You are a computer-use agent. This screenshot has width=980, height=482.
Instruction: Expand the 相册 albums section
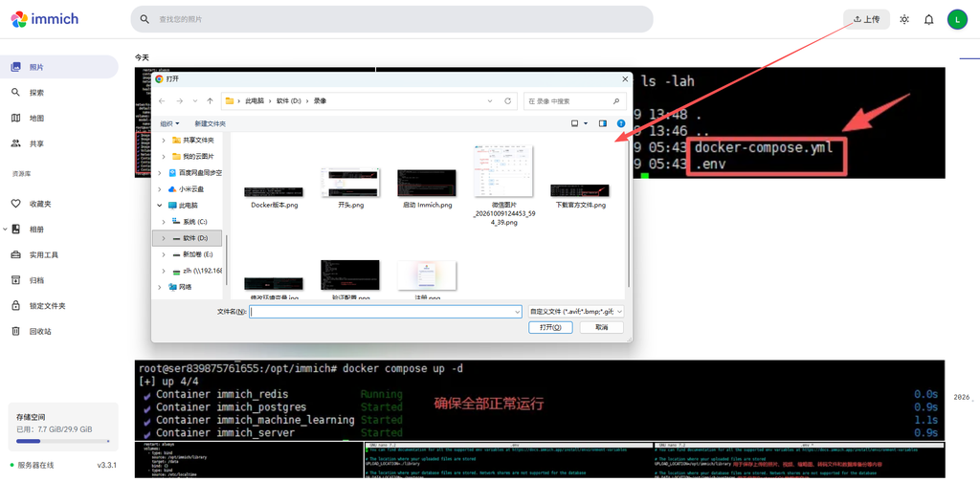pos(6,230)
